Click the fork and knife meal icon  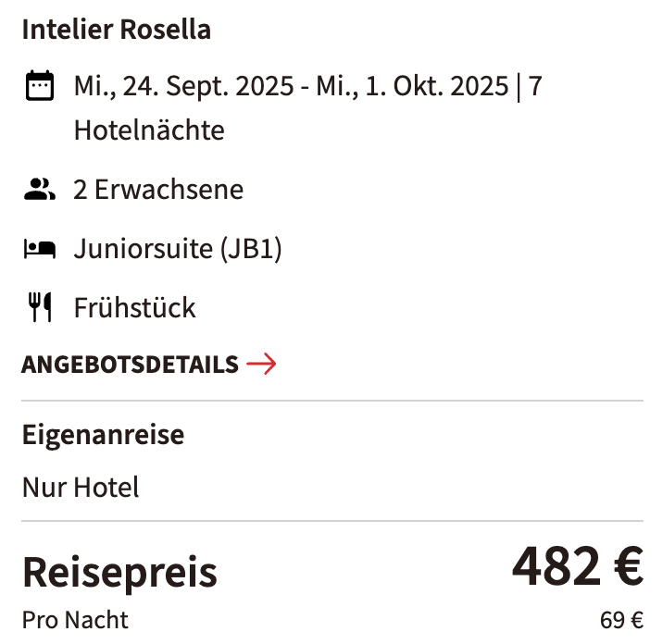[40, 307]
